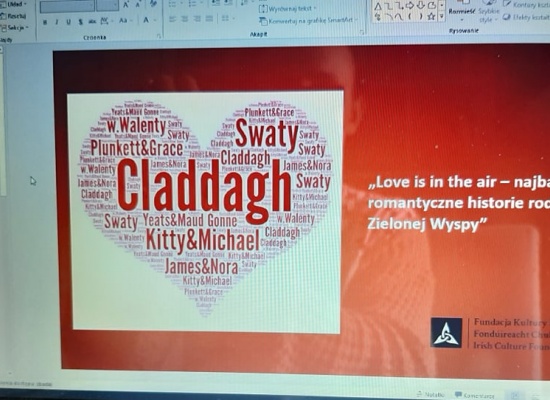Select the Claddagh heart word cloud image
Viewport: 550px width, 400px height.
[x=205, y=212]
